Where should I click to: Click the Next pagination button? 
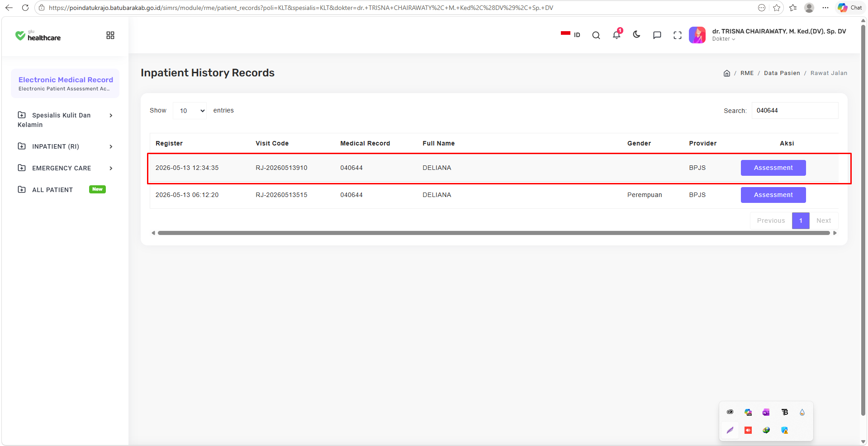click(824, 221)
